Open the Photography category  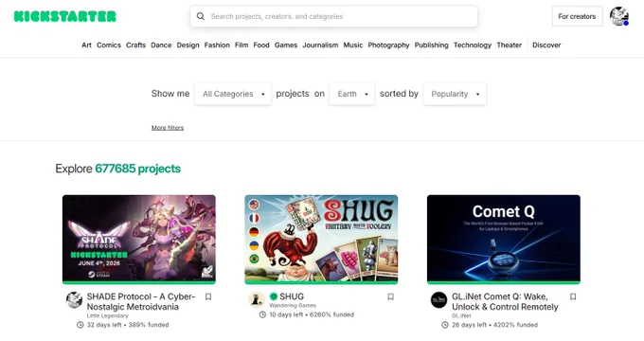click(388, 45)
